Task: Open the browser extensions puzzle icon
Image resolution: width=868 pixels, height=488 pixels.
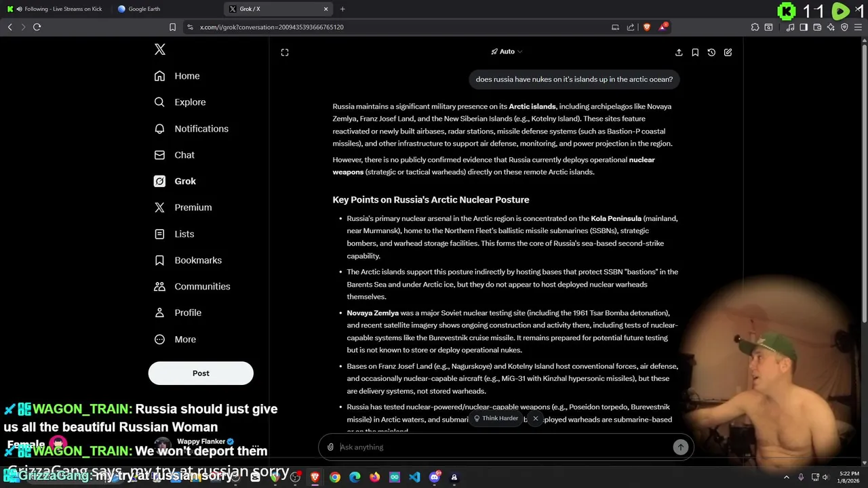Action: click(x=755, y=27)
